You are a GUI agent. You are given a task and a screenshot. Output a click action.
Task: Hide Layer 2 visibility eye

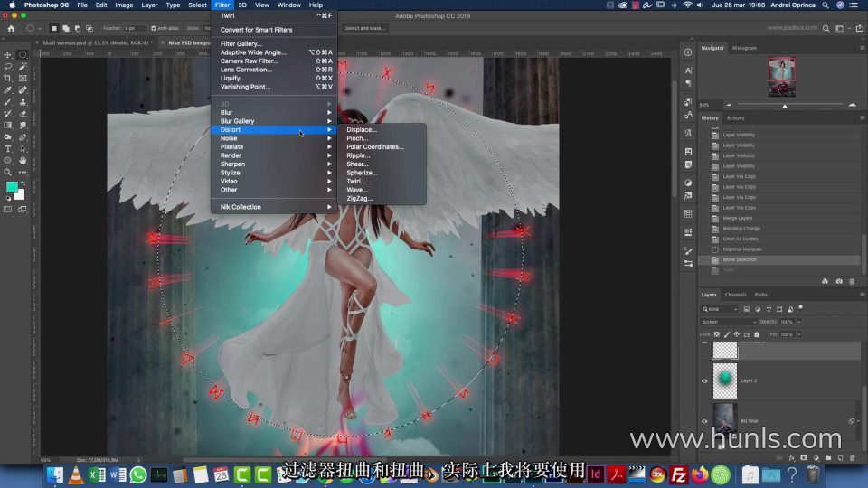coord(704,380)
